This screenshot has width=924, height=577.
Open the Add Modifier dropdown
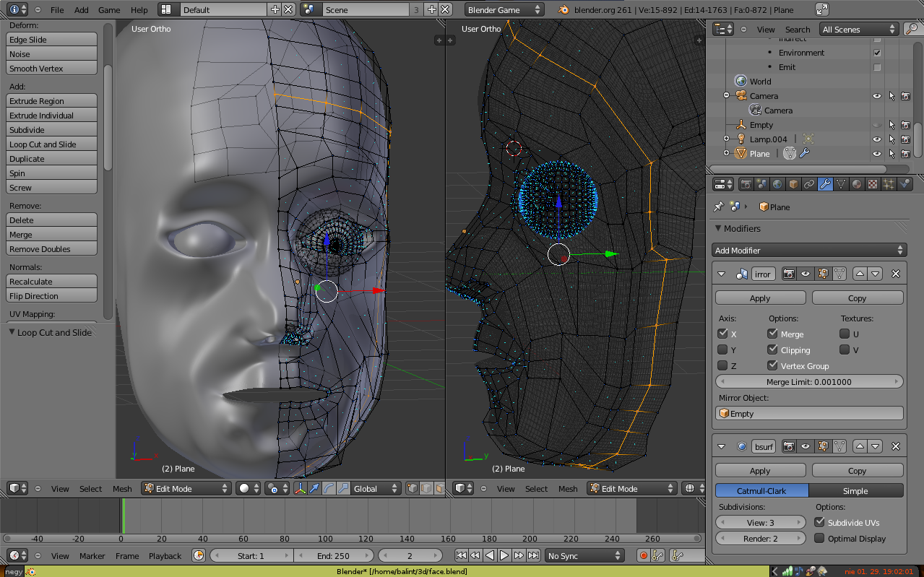809,251
